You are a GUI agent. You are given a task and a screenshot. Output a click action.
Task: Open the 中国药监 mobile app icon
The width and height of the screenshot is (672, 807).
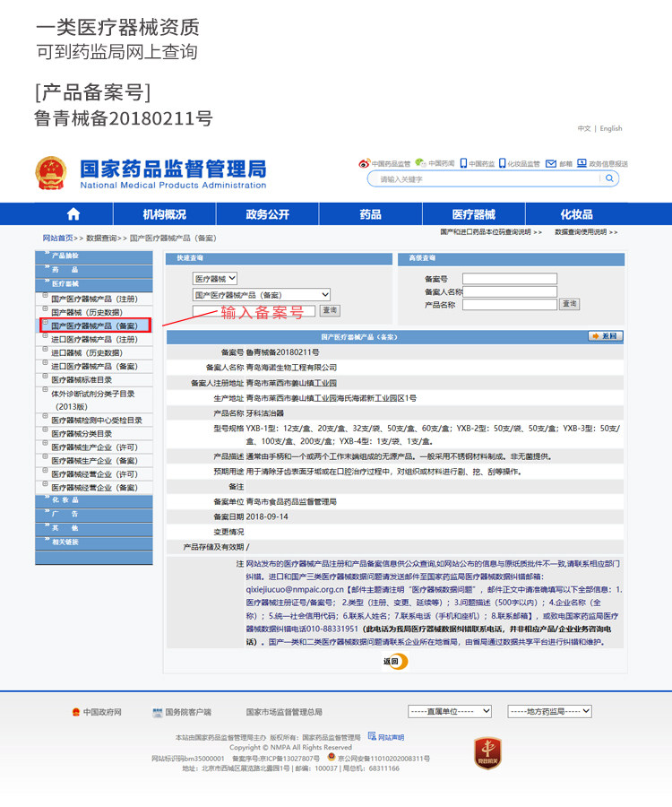point(463,163)
